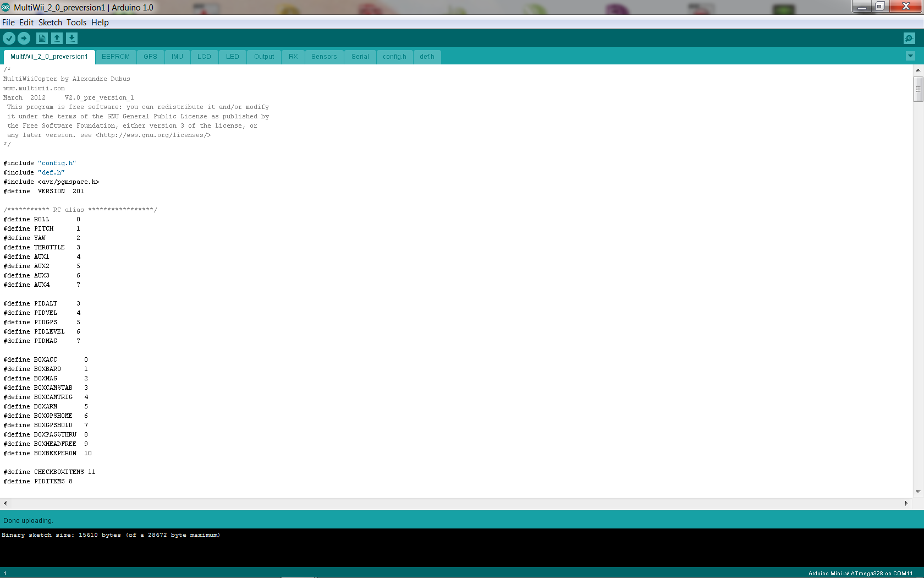
Task: Click the '#define PIDMAG' line
Action: coord(42,341)
